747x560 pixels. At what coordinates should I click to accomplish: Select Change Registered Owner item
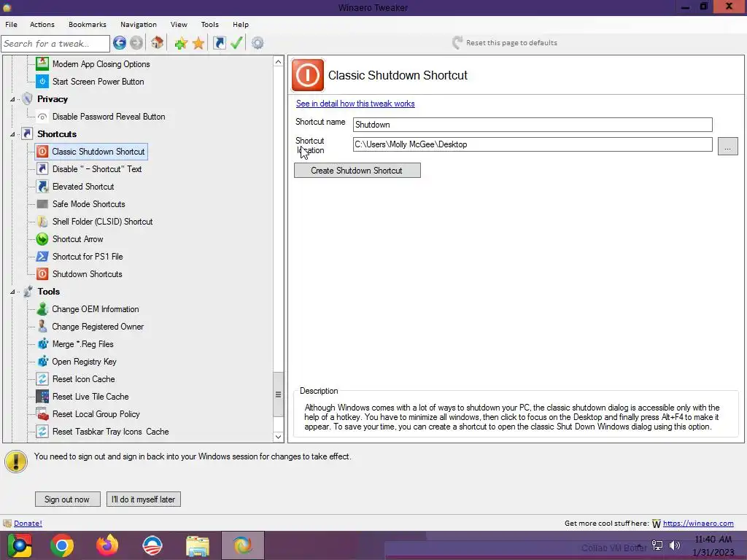point(98,327)
